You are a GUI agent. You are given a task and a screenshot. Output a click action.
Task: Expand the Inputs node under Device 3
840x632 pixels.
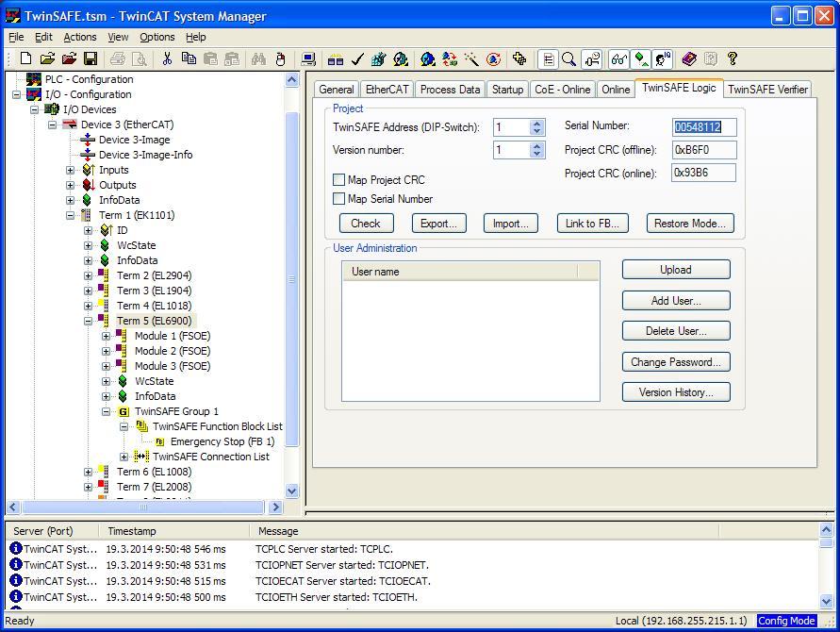coord(70,170)
